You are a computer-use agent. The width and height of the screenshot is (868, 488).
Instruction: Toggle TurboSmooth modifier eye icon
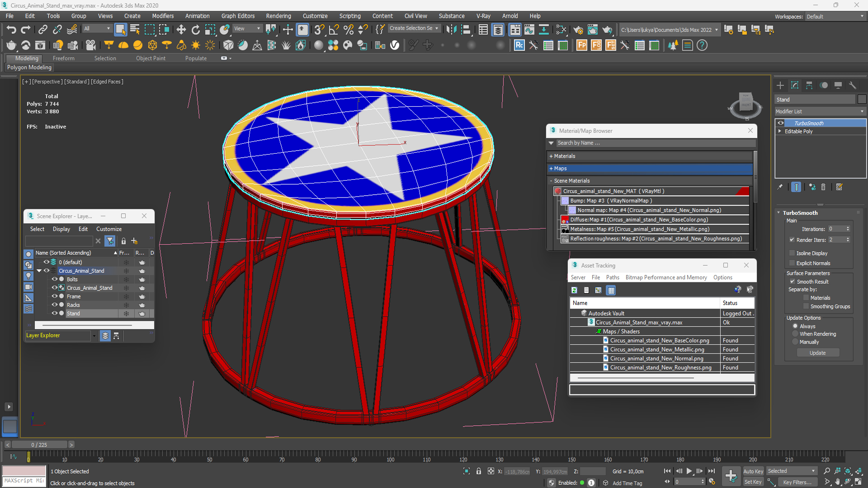[x=781, y=123]
